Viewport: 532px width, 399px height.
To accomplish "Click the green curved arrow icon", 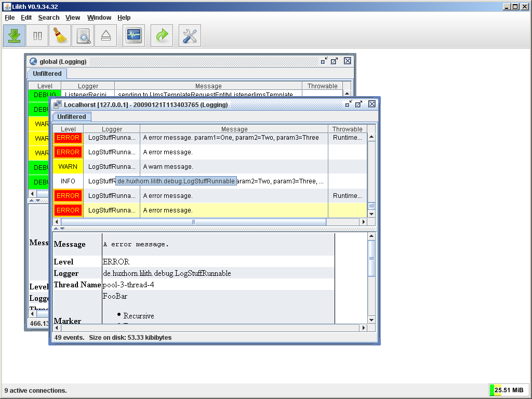I will pos(162,36).
